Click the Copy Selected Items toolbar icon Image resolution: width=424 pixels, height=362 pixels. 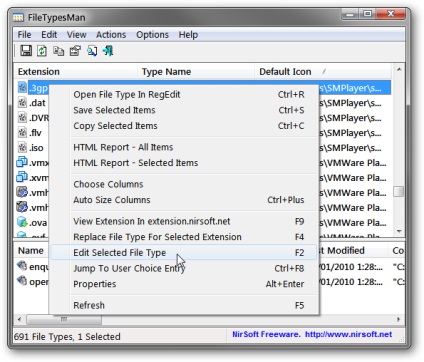(x=59, y=51)
